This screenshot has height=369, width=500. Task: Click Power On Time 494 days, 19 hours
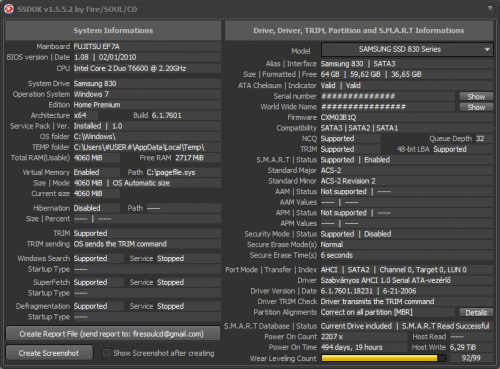click(x=352, y=348)
